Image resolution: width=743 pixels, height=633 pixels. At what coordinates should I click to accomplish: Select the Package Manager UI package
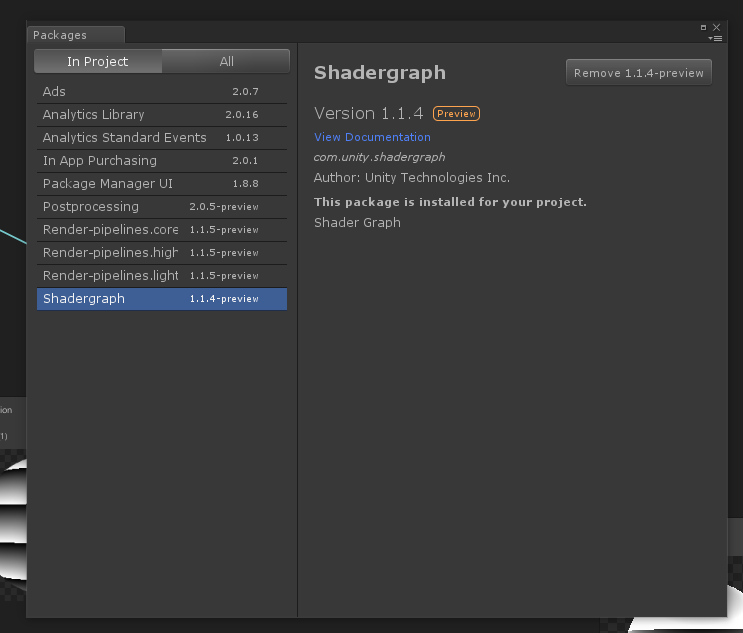pyautogui.click(x=162, y=184)
